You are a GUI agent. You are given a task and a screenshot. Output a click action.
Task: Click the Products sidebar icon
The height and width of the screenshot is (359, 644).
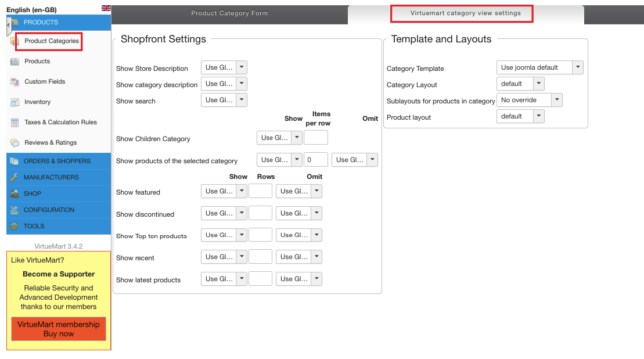(15, 62)
